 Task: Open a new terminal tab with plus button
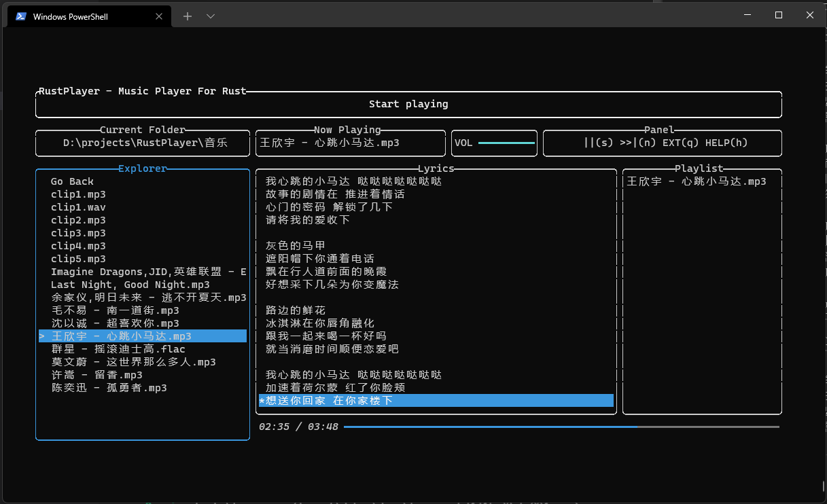pyautogui.click(x=188, y=16)
